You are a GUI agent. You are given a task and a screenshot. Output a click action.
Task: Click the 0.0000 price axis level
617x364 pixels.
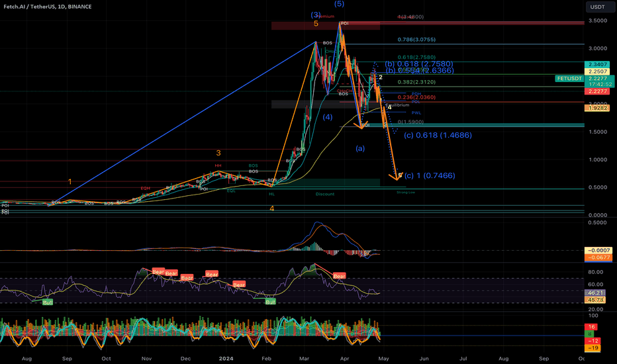click(x=597, y=215)
